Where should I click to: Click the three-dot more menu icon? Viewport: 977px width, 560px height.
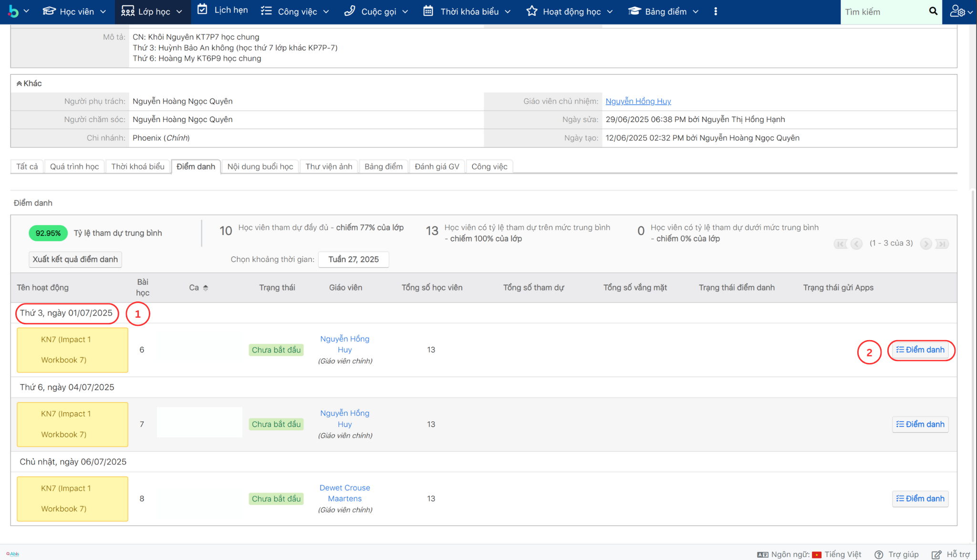pos(715,11)
